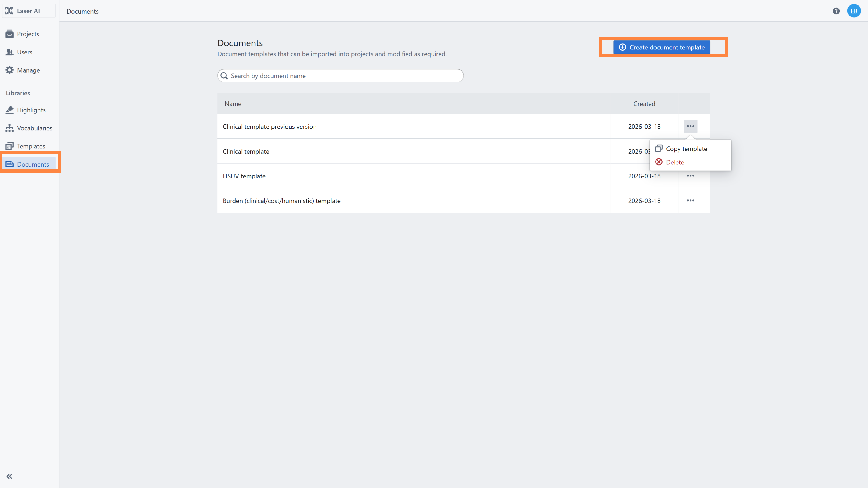Select Documents in the sidebar
Viewport: 868px width, 488px height.
point(33,164)
